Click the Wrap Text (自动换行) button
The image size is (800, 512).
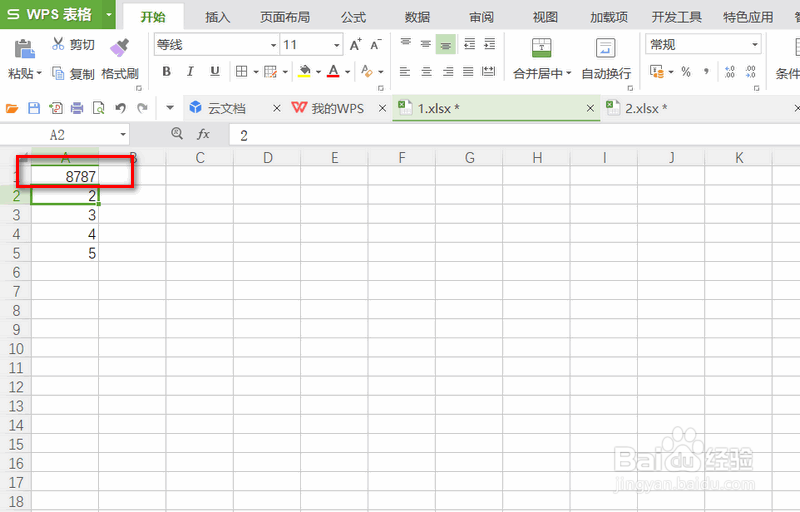[x=606, y=59]
